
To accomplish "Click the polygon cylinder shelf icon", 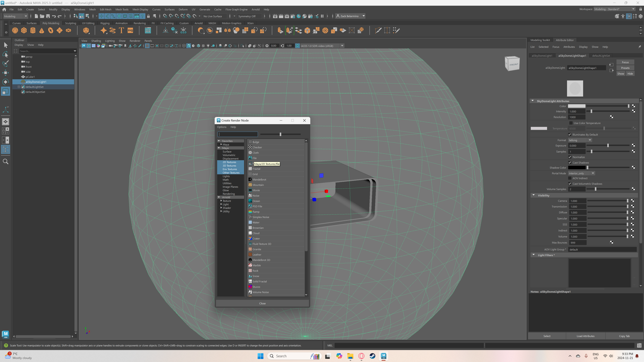I will 33,31.
